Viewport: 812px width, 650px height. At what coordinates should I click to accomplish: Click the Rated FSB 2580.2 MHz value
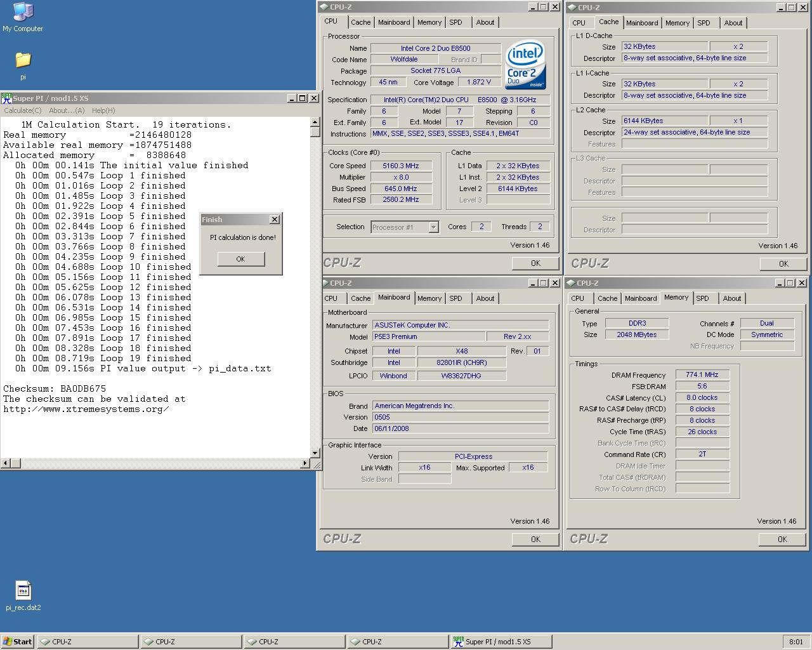[x=401, y=200]
